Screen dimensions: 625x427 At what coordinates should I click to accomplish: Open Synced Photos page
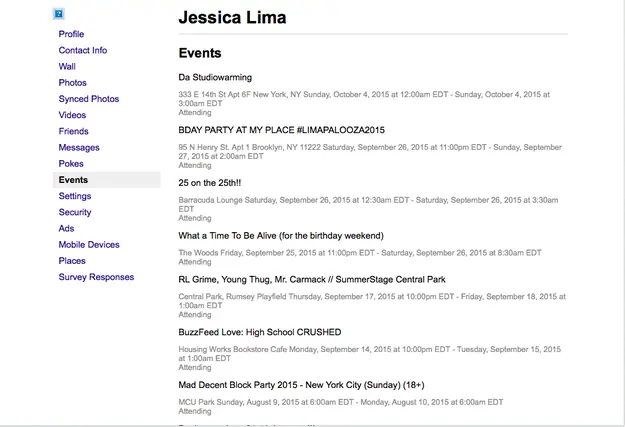[x=88, y=99]
